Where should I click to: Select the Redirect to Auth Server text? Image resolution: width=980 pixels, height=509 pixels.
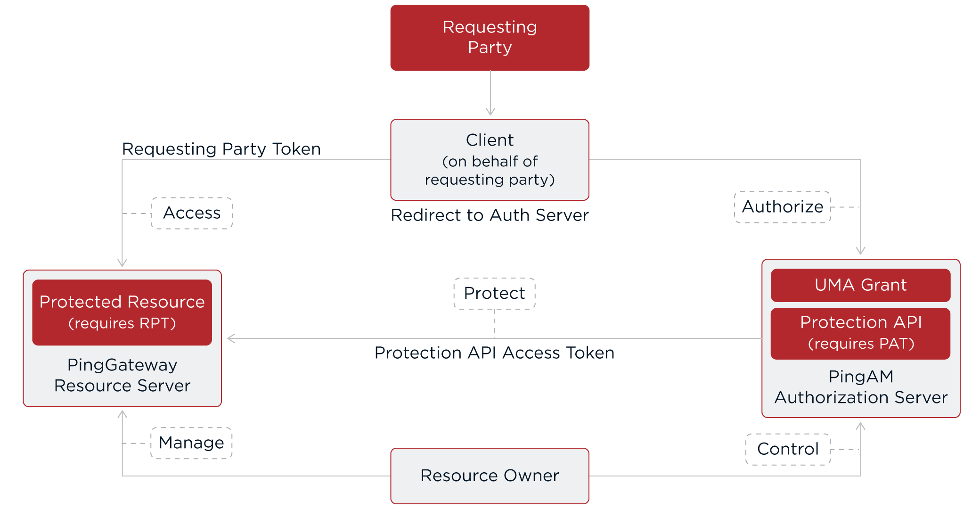490,215
